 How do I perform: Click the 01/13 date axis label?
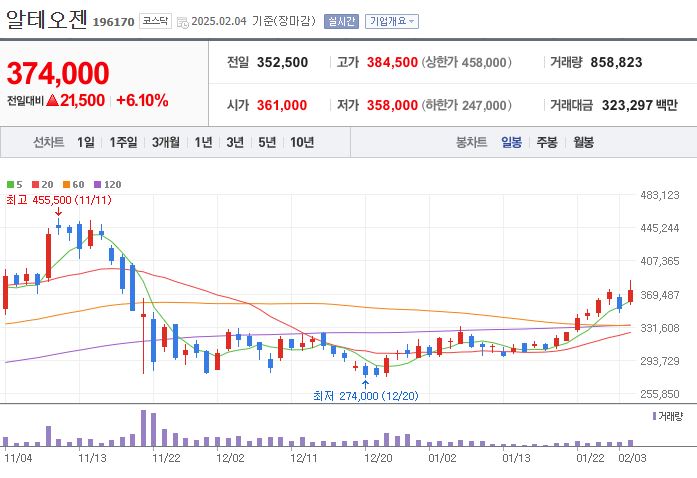[517, 458]
